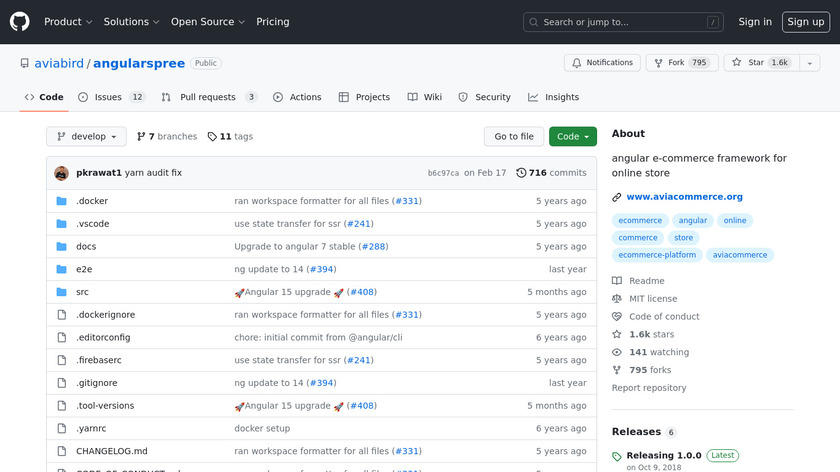Click the Fork repository button

(x=679, y=63)
